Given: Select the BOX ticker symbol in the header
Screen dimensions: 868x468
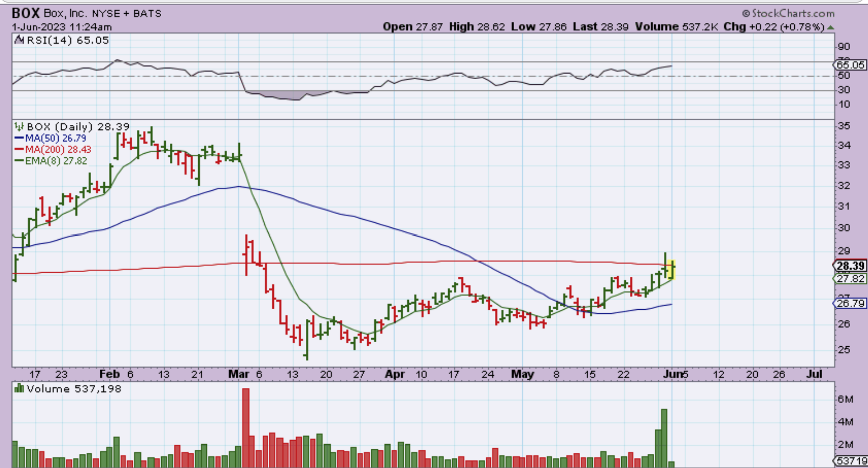Looking at the screenshot, I should pyautogui.click(x=26, y=13).
